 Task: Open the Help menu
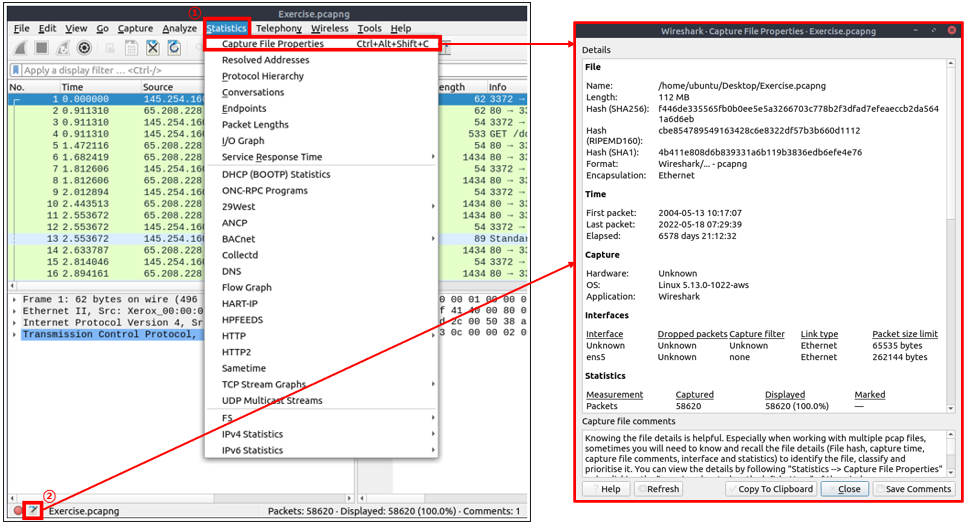[400, 29]
